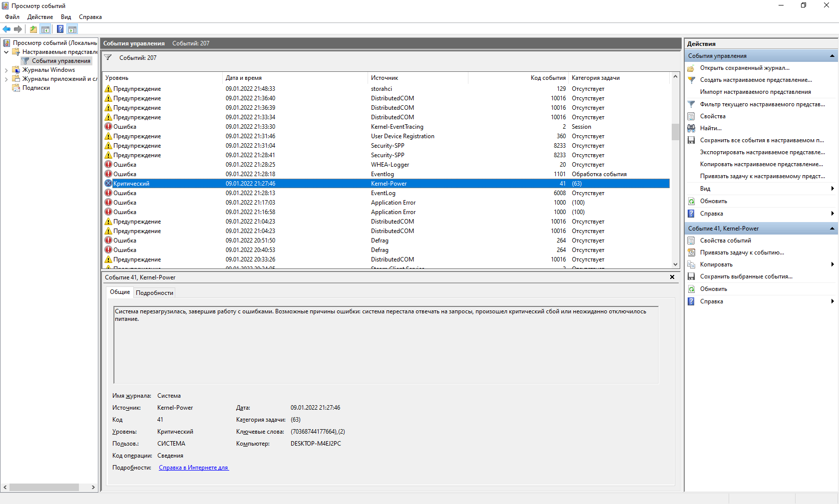Click the funnel icon next to События: 207

tap(108, 57)
